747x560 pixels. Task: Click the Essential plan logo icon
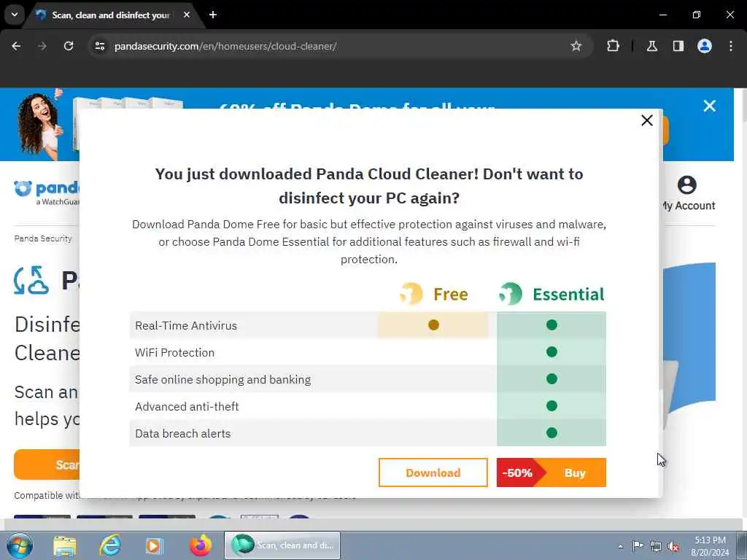tap(510, 294)
